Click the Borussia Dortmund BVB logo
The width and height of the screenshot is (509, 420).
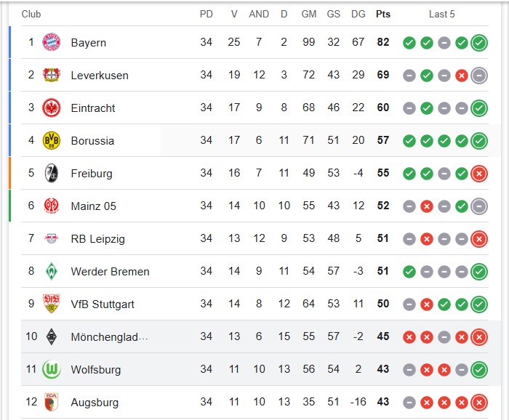[x=52, y=140]
